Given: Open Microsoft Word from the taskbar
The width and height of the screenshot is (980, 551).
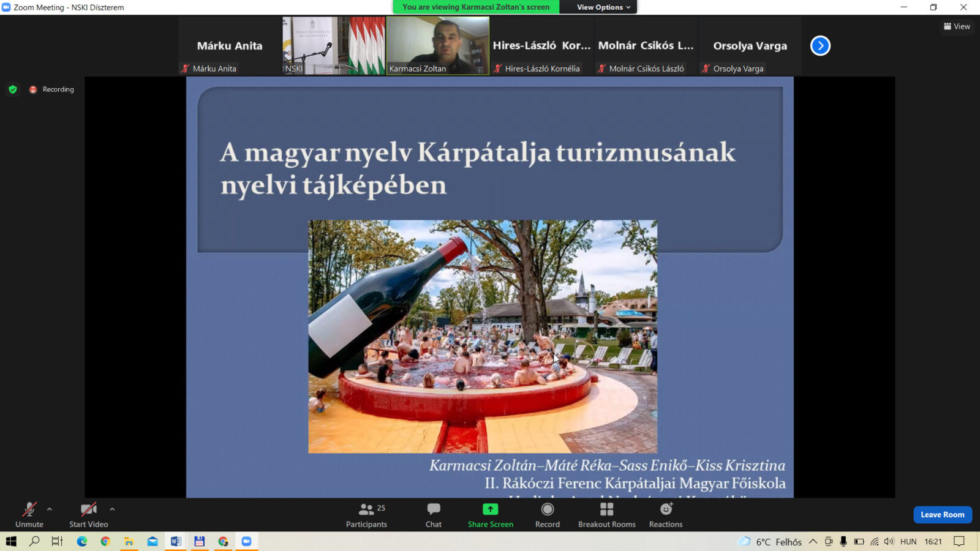Looking at the screenshot, I should coord(176,541).
